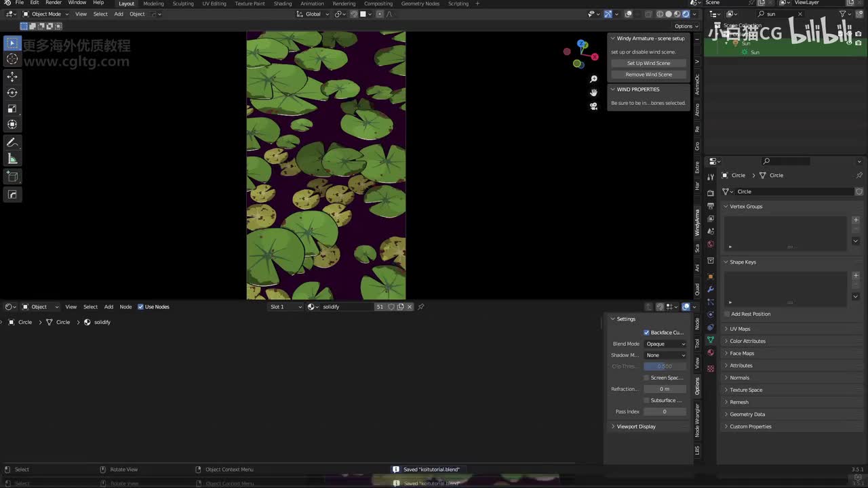The image size is (868, 488).
Task: Select the Scale tool
Action: click(12, 108)
